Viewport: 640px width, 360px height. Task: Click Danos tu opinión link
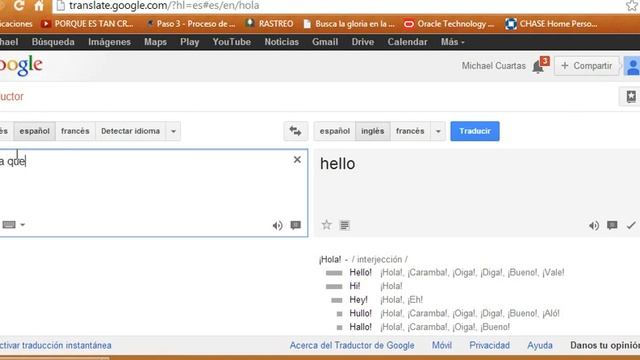click(x=605, y=345)
